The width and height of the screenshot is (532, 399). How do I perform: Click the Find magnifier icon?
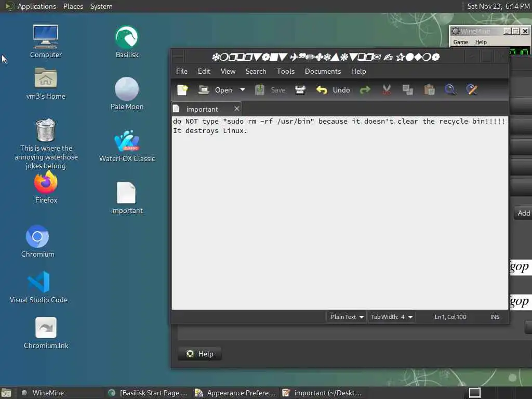[450, 90]
